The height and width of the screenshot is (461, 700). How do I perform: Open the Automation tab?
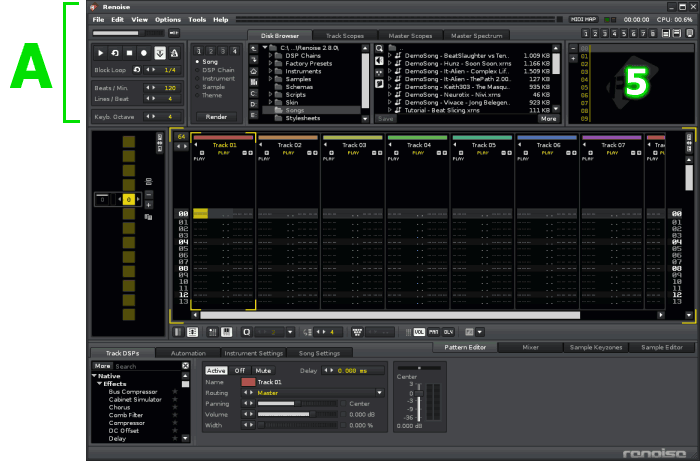click(x=188, y=353)
